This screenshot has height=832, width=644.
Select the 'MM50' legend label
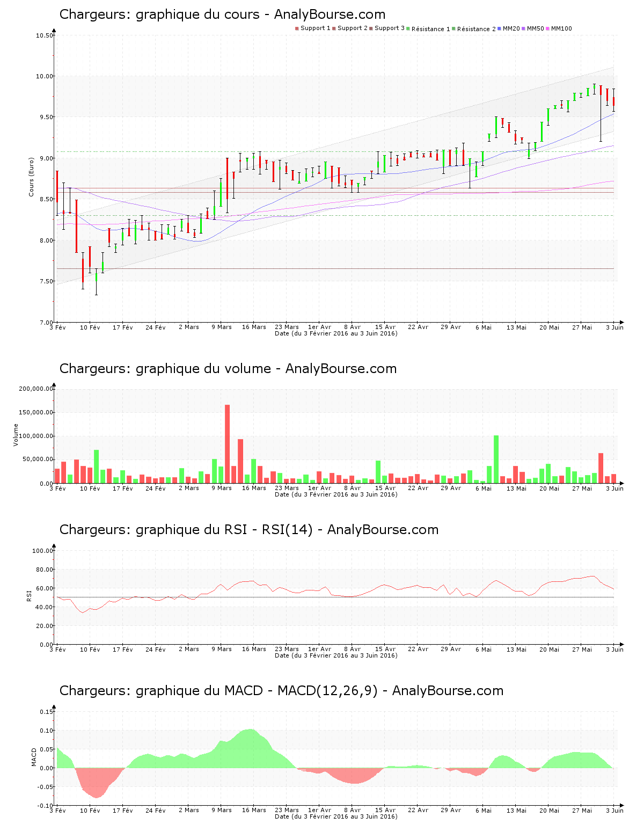click(536, 28)
